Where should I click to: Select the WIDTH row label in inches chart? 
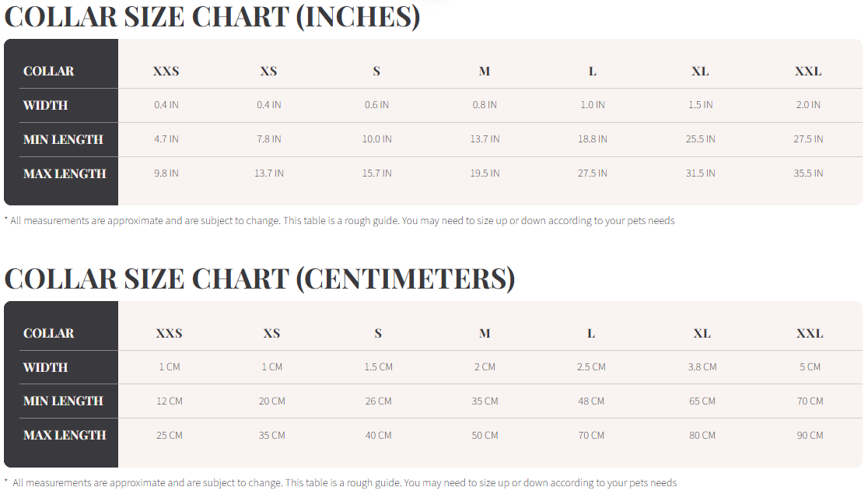pyautogui.click(x=45, y=105)
